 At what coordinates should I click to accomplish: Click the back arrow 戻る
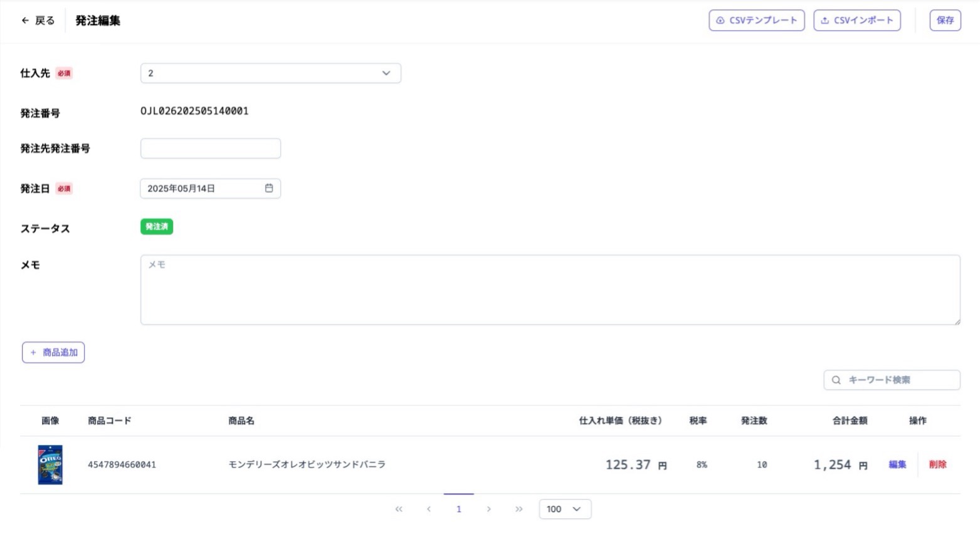pyautogui.click(x=38, y=21)
